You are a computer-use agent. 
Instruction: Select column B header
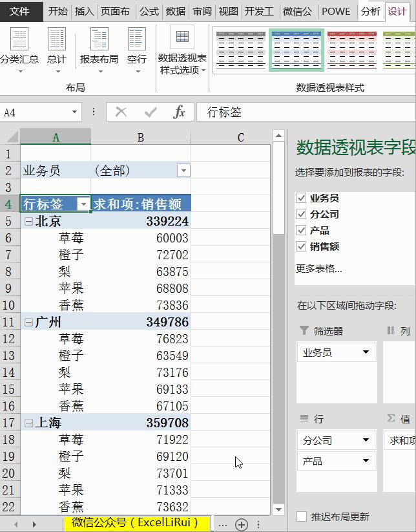141,137
